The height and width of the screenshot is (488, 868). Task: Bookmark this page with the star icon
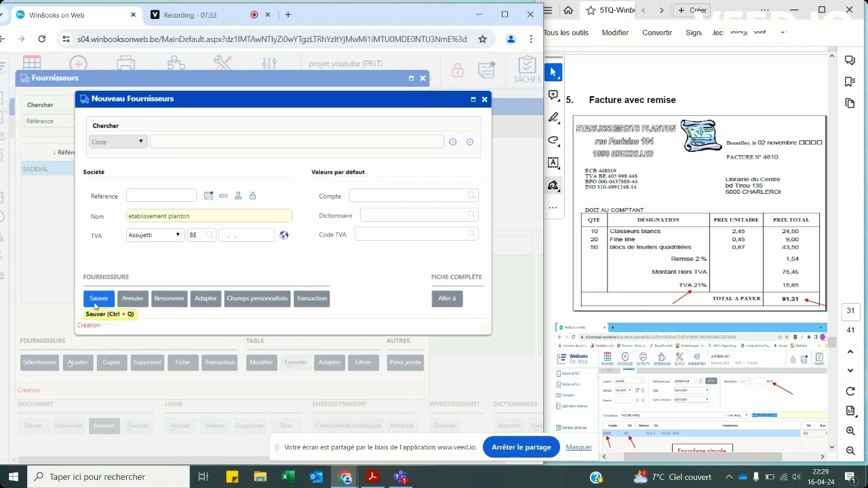tap(483, 39)
